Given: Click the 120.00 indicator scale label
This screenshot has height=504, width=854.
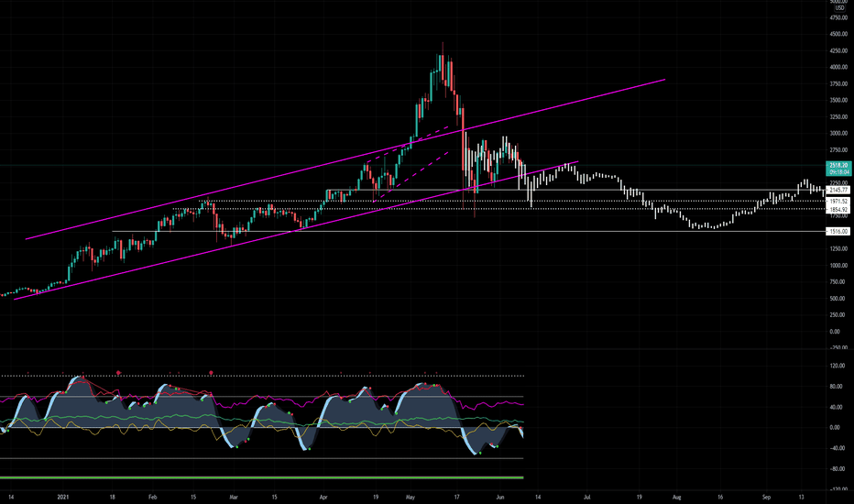Looking at the screenshot, I should 838,366.
